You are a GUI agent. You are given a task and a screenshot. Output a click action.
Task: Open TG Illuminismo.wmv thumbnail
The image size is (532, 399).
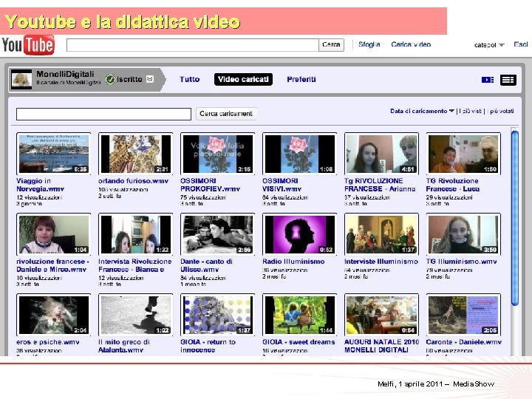click(x=463, y=234)
